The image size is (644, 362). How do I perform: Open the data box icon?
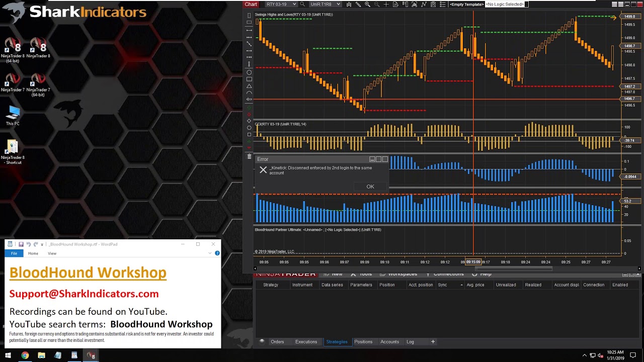[x=395, y=4]
